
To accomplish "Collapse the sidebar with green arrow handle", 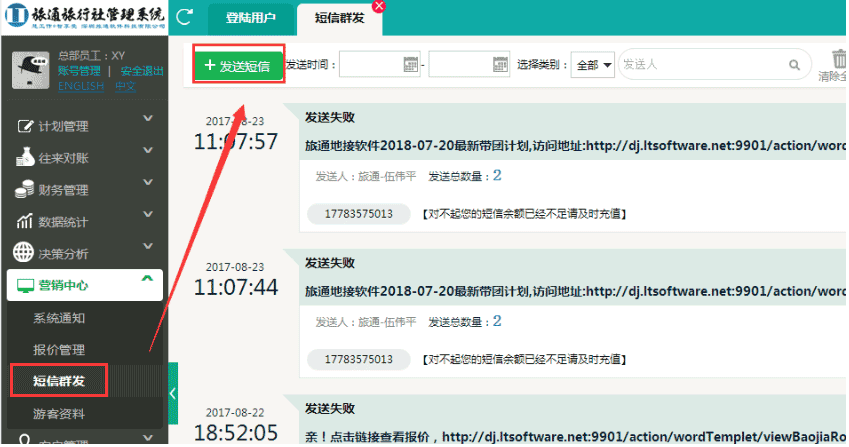I will point(173,393).
